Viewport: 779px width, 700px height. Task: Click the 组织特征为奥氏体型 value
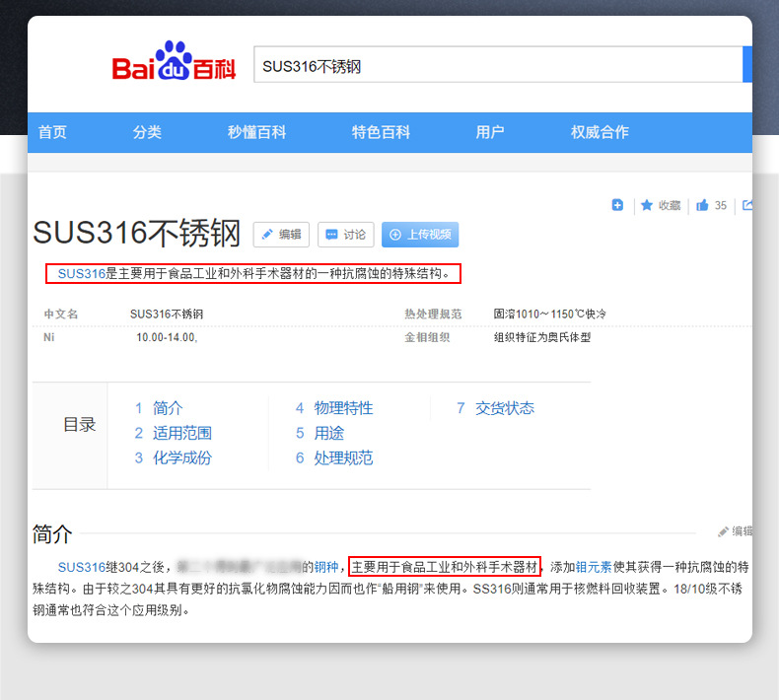tap(542, 337)
